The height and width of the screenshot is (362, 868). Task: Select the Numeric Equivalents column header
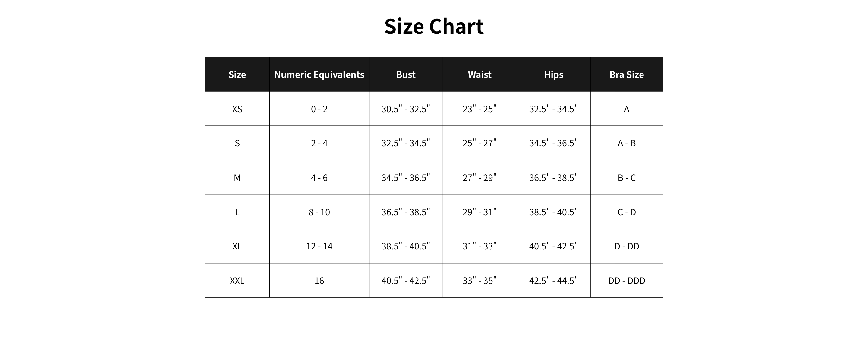point(319,75)
